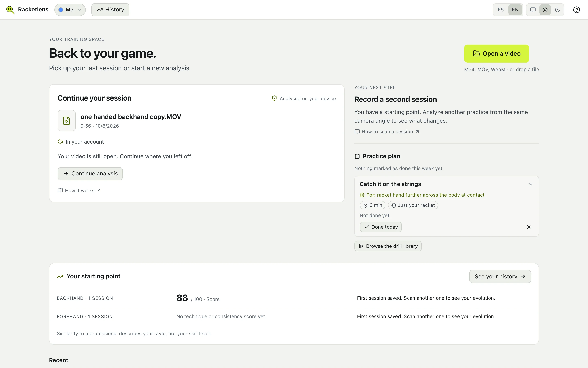Viewport: 588px width, 368px height.
Task: Open the History tab
Action: [110, 10]
